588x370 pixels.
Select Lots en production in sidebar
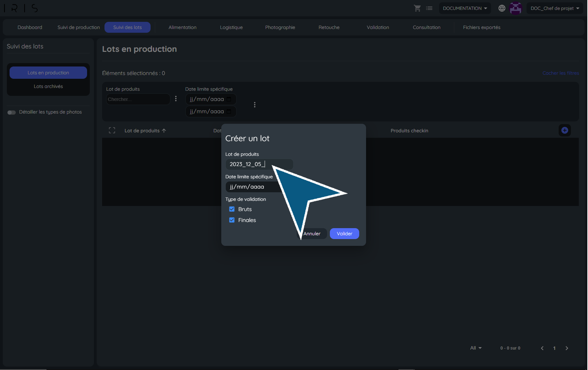pos(48,73)
